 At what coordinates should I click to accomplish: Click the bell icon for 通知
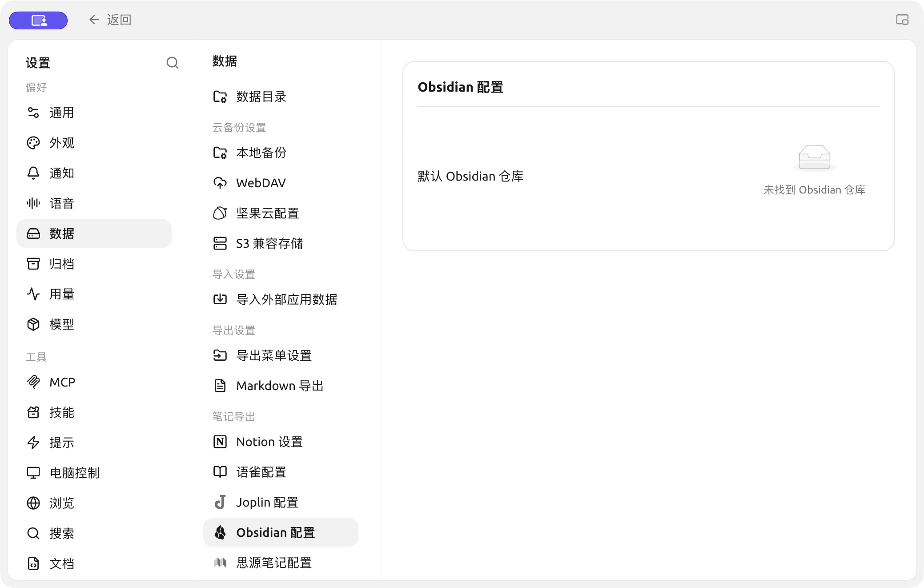click(33, 173)
